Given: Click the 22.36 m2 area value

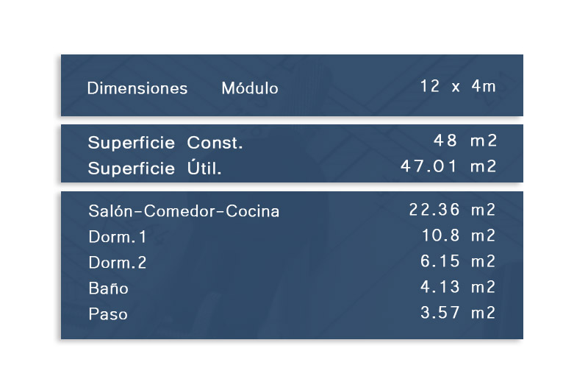Looking at the screenshot, I should coord(452,210).
